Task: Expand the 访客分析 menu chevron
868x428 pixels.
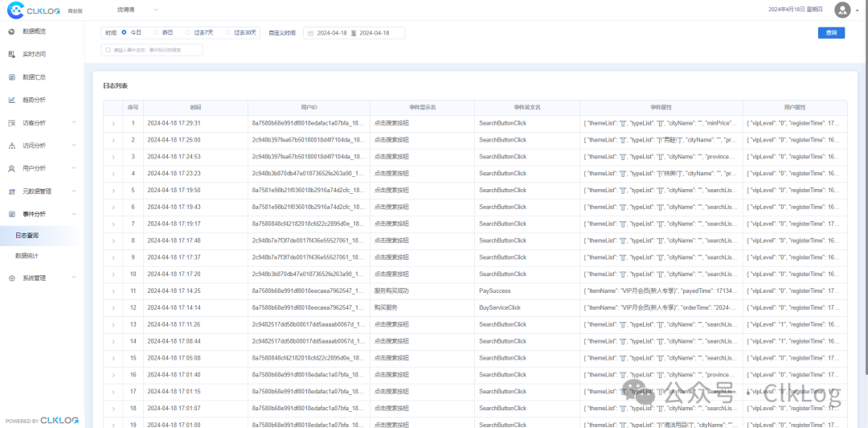Action: point(74,122)
